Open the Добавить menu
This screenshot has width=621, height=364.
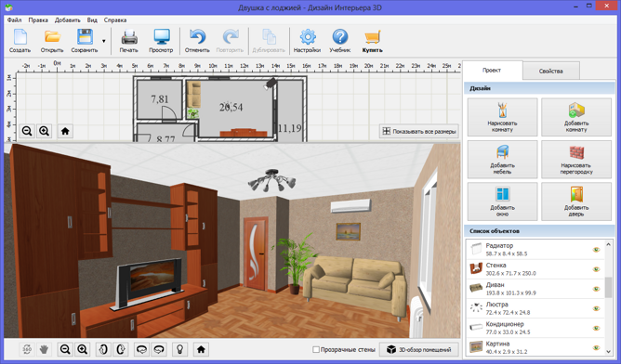tap(67, 19)
